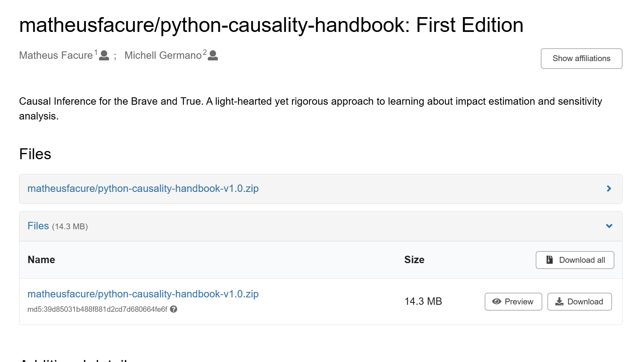Collapse the Files panel using the down chevron
Image resolution: width=644 pixels, height=362 pixels.
click(x=609, y=226)
